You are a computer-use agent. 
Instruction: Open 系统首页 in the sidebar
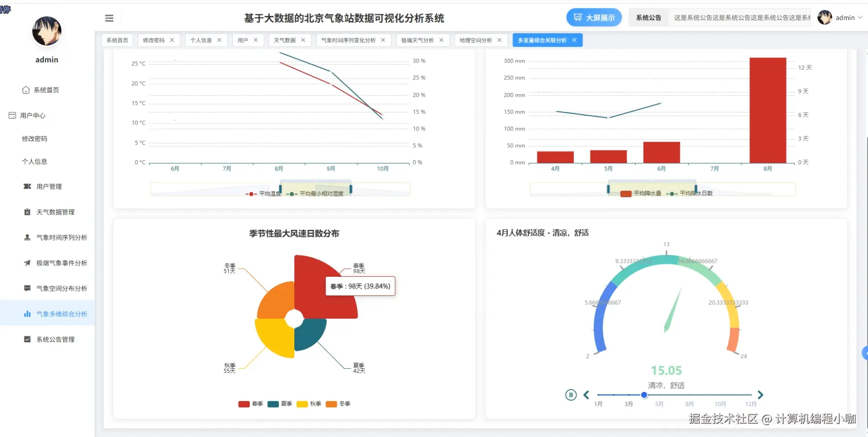[x=40, y=90]
